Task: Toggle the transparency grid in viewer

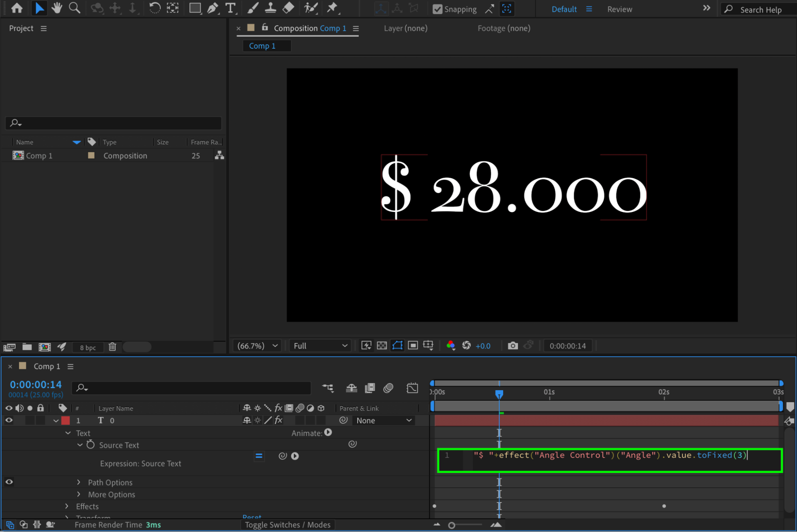Action: point(382,346)
